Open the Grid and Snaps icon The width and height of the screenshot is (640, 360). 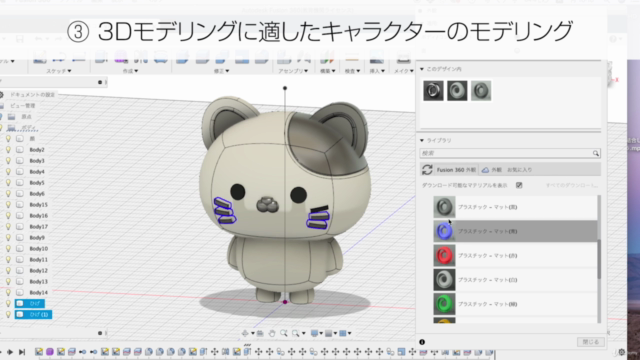329,333
